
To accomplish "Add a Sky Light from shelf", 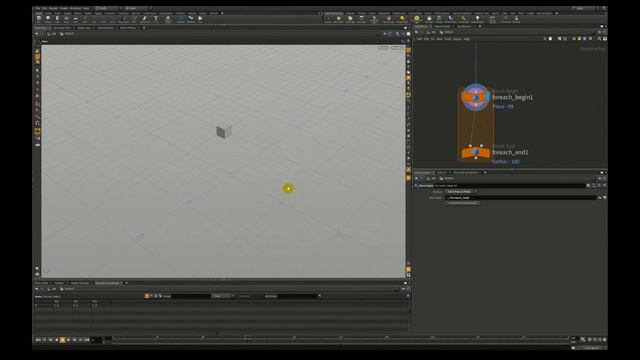I will pyautogui.click(x=429, y=19).
